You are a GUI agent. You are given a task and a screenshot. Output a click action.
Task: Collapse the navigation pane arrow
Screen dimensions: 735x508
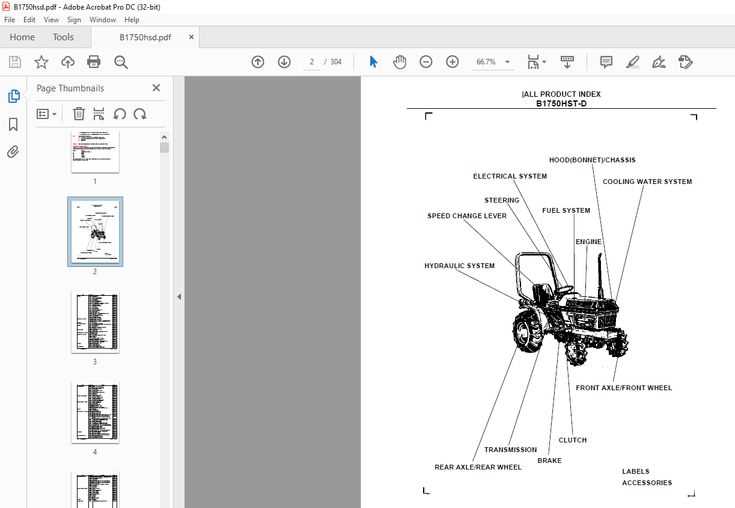(179, 297)
